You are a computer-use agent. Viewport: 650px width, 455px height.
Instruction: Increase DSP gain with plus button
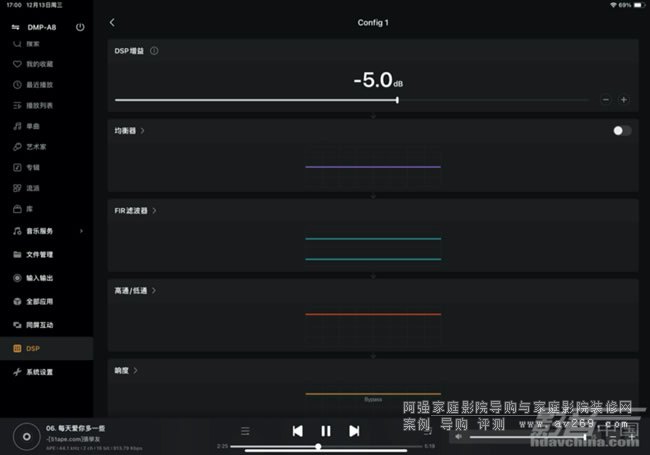[623, 99]
